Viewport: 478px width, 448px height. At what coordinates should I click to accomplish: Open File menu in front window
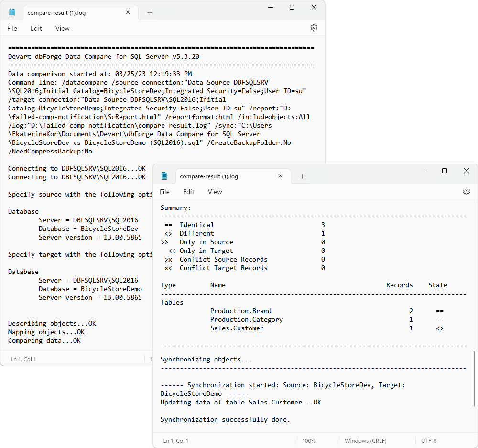[x=164, y=192]
